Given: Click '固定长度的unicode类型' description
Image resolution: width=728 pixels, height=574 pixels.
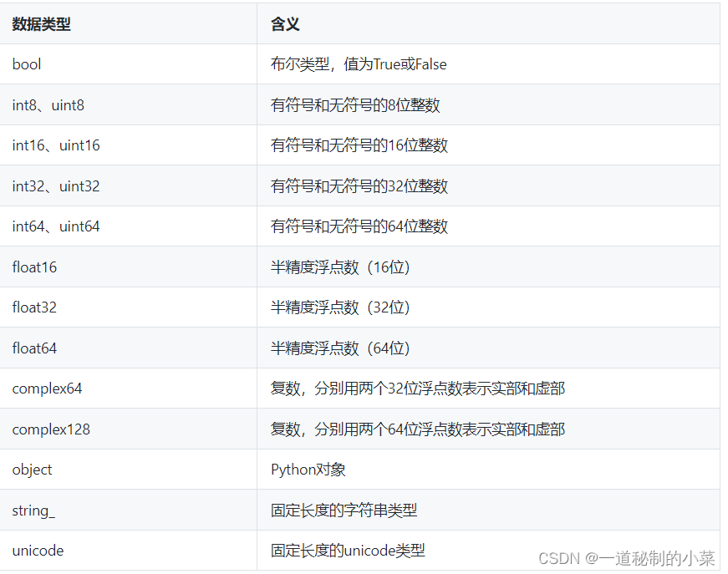Looking at the screenshot, I should 348,551.
